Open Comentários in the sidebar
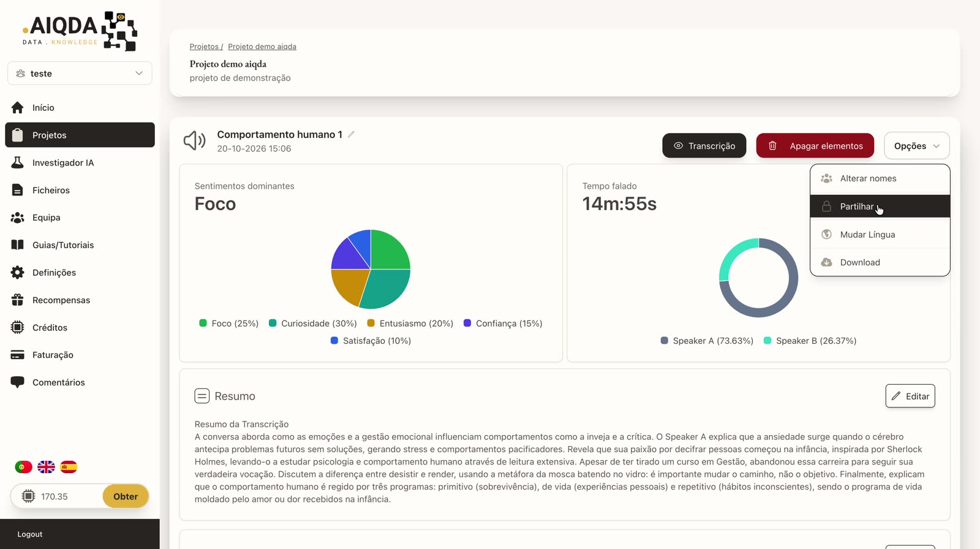This screenshot has height=549, width=980. (x=80, y=382)
